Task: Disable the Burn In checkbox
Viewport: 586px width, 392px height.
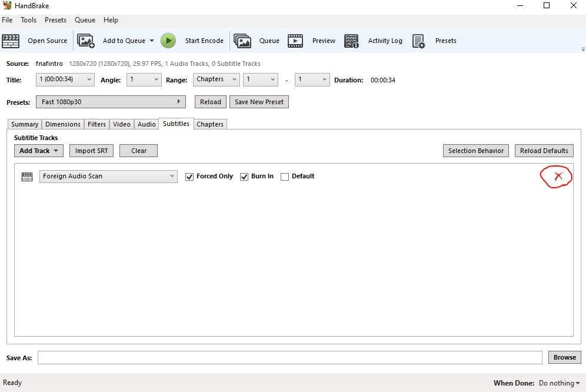Action: [244, 177]
